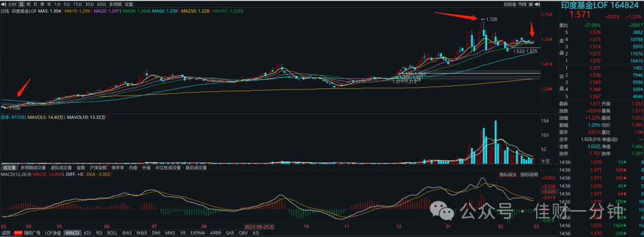Switch to 30分 minute chart

pos(89,4)
